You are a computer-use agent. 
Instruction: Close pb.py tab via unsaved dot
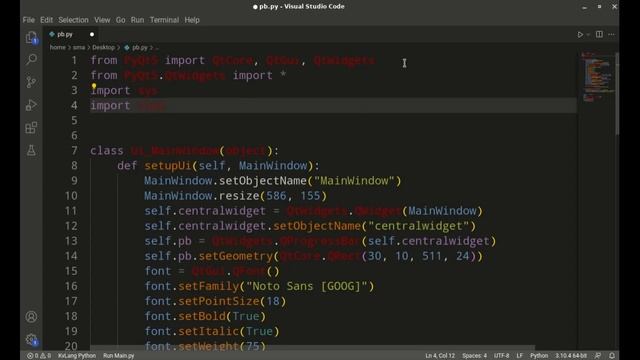[x=92, y=35]
